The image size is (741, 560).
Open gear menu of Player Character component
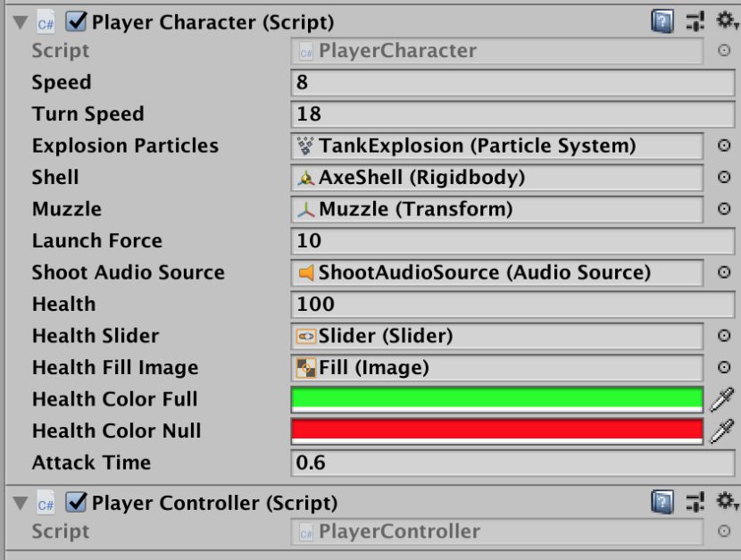pyautogui.click(x=726, y=21)
